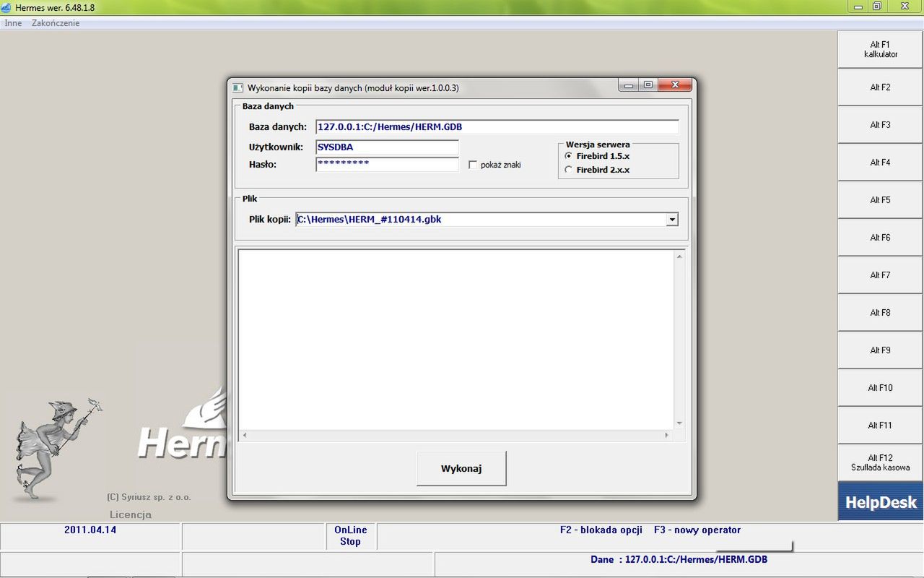Click the F3 - nowy operator text
Image resolution: width=924 pixels, height=578 pixels.
697,530
